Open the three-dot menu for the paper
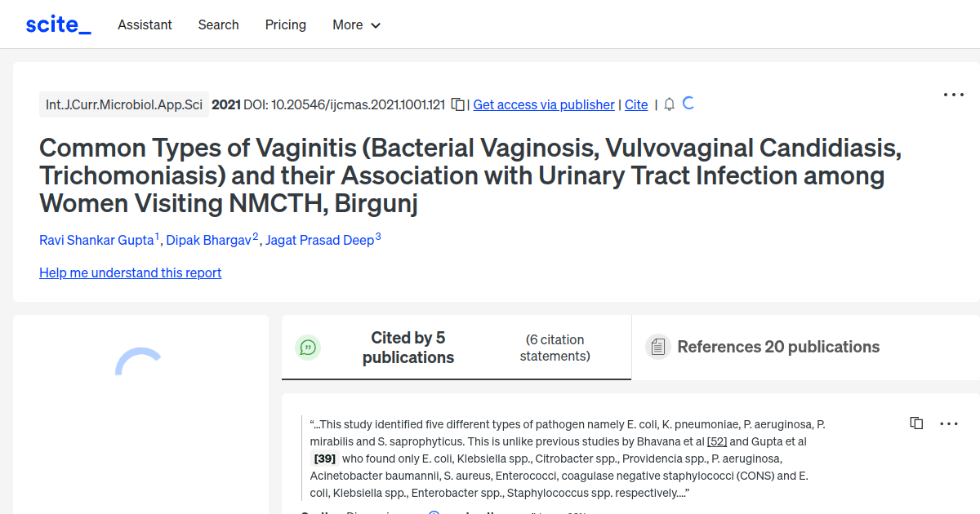 (x=953, y=95)
